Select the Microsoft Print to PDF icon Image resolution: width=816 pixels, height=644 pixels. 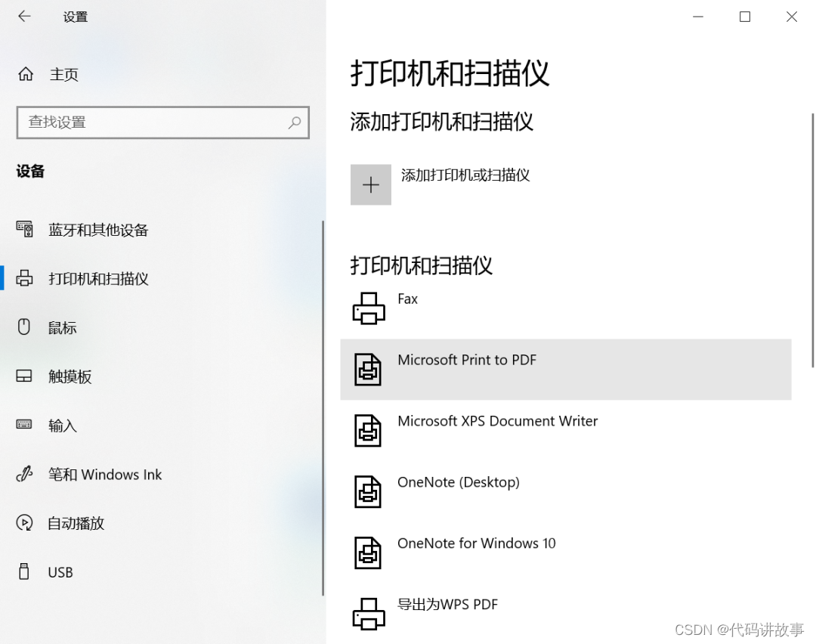click(x=368, y=369)
